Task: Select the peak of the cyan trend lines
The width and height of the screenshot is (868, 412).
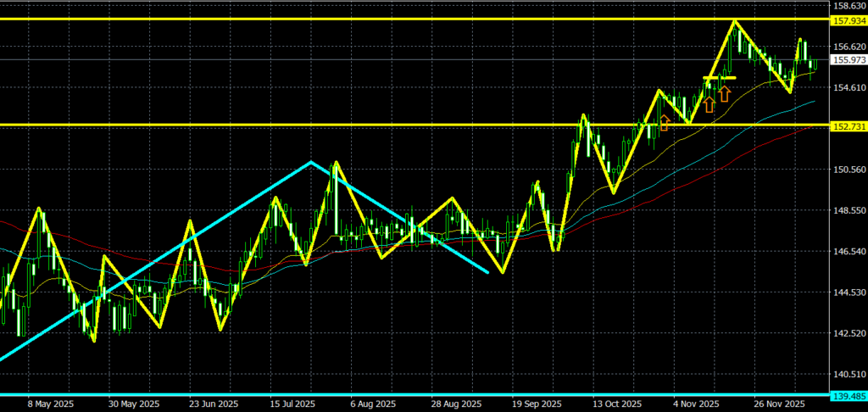Action: pyautogui.click(x=311, y=161)
